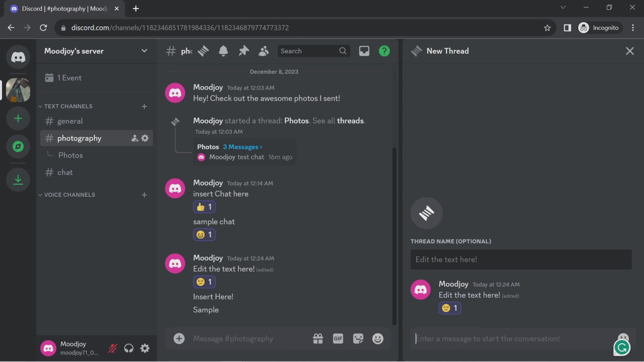The image size is (644, 362).
Task: Open emoji picker in message bar
Action: [x=378, y=339]
